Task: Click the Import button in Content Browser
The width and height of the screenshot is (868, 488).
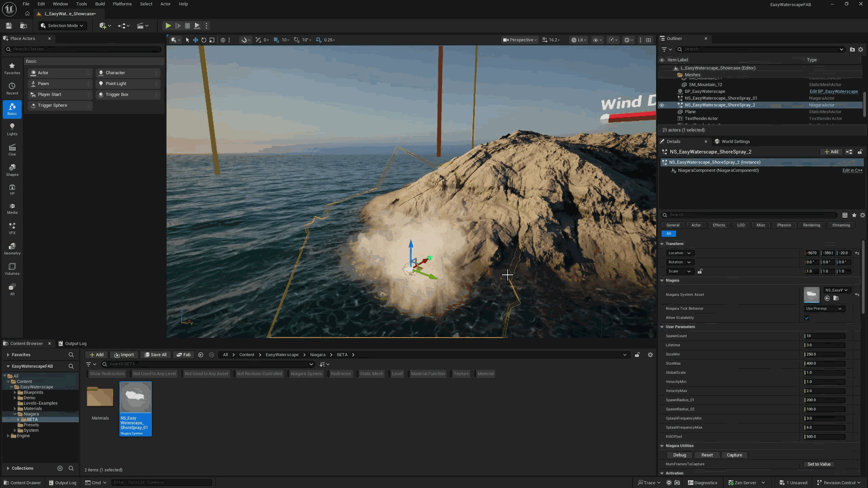Action: pos(124,355)
